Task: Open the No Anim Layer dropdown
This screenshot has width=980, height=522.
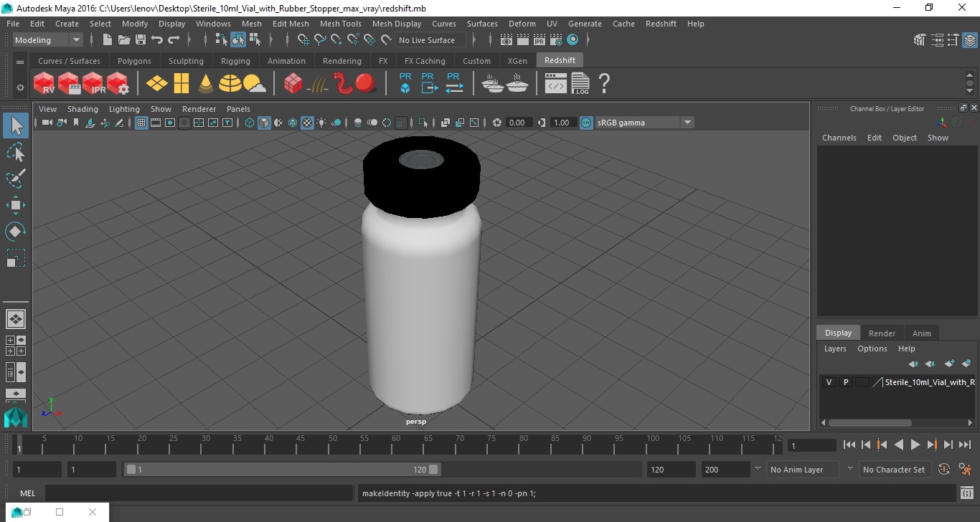Action: (x=802, y=470)
